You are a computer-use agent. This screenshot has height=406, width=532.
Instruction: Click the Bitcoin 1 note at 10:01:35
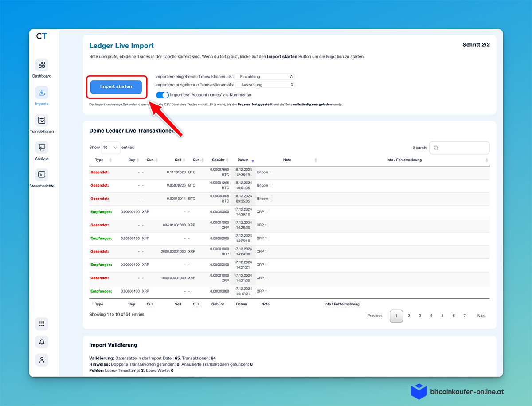[x=264, y=185]
